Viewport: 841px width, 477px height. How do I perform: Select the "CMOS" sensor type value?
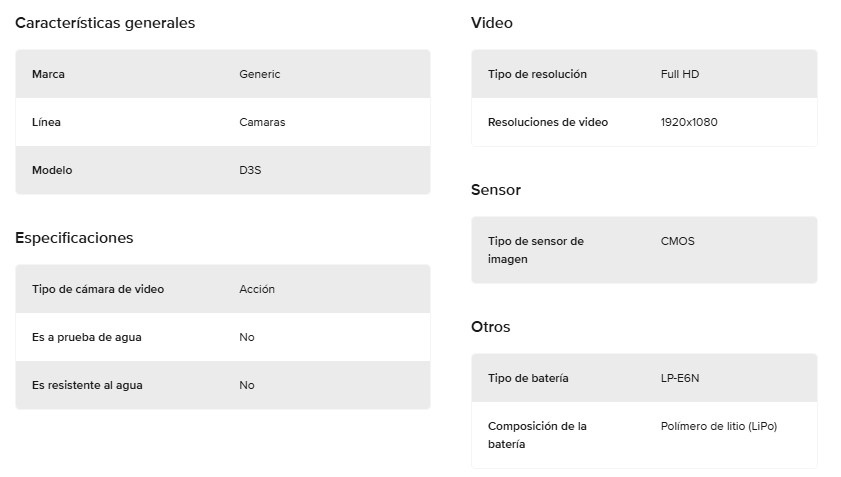pos(677,241)
